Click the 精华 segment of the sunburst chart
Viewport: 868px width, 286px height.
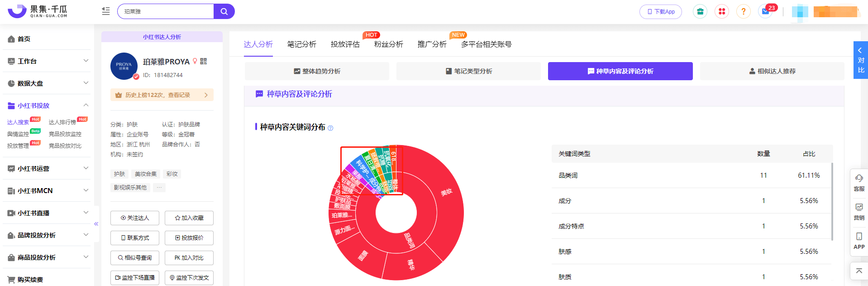pos(411,265)
